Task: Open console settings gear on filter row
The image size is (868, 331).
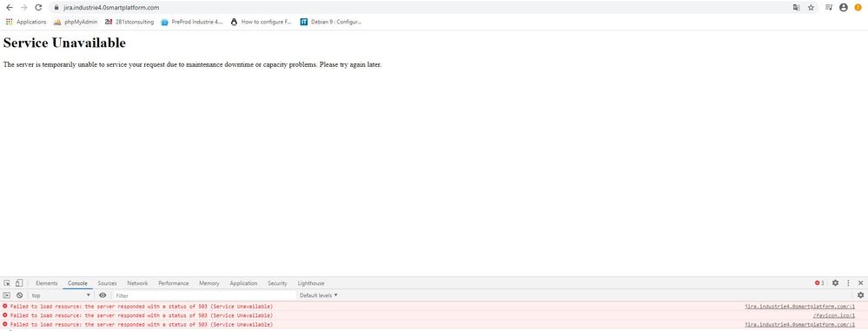Action: point(860,295)
